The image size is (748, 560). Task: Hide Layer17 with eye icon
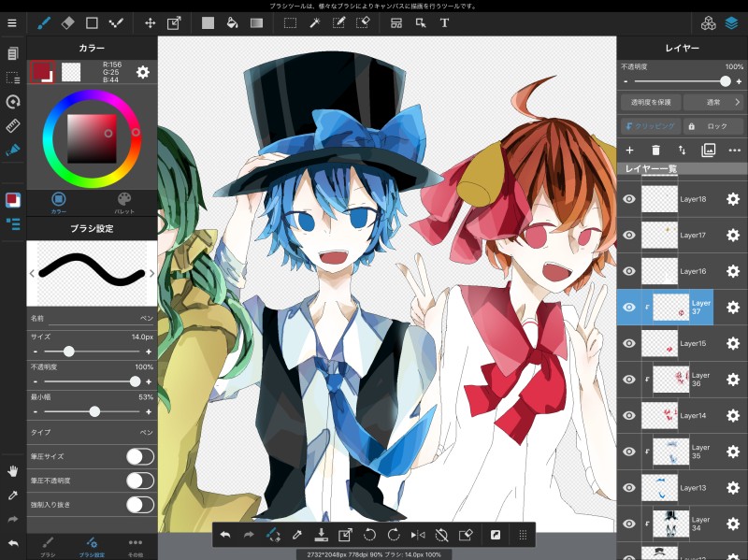629,235
